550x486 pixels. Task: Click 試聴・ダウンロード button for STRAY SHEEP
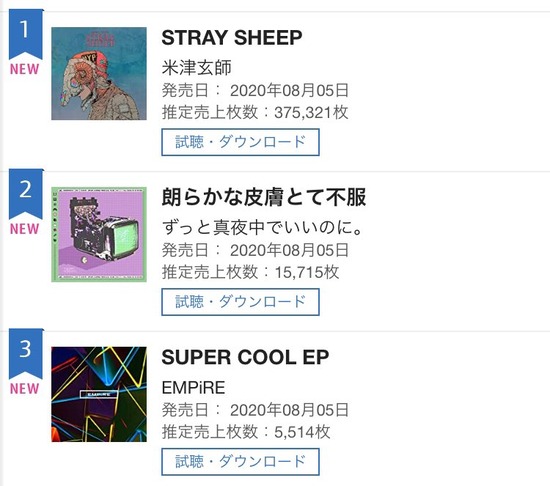[x=240, y=142]
